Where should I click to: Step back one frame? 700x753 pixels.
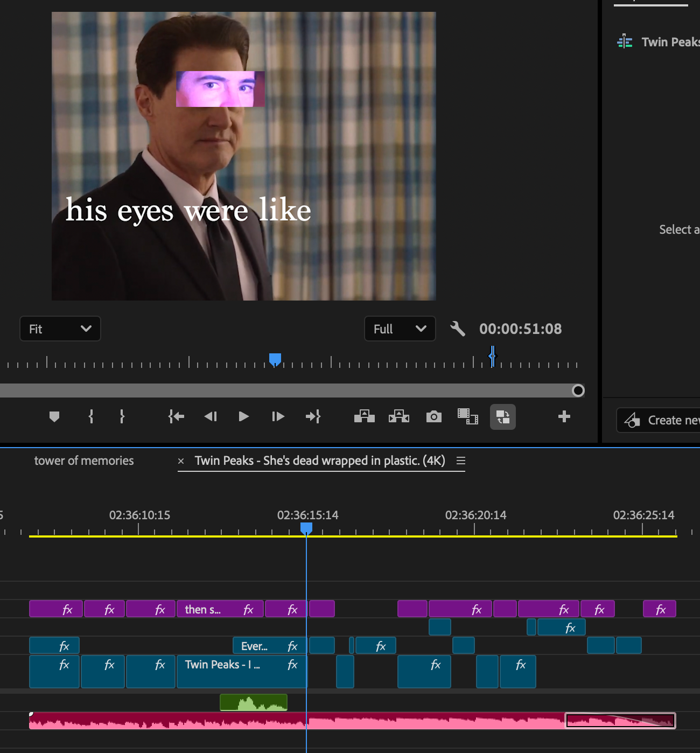(211, 416)
